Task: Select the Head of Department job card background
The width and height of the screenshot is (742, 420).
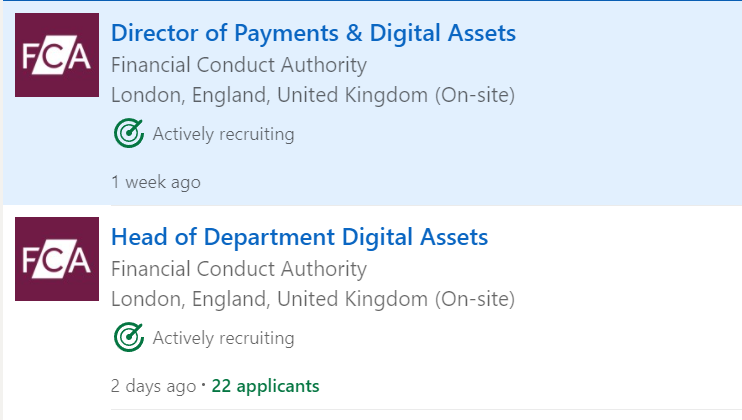Action: pos(620,340)
